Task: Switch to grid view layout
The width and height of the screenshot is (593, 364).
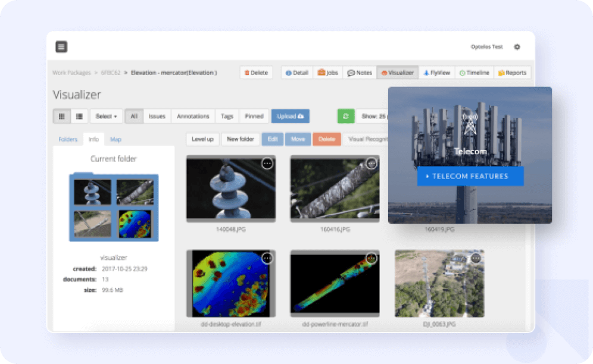Action: click(x=61, y=116)
